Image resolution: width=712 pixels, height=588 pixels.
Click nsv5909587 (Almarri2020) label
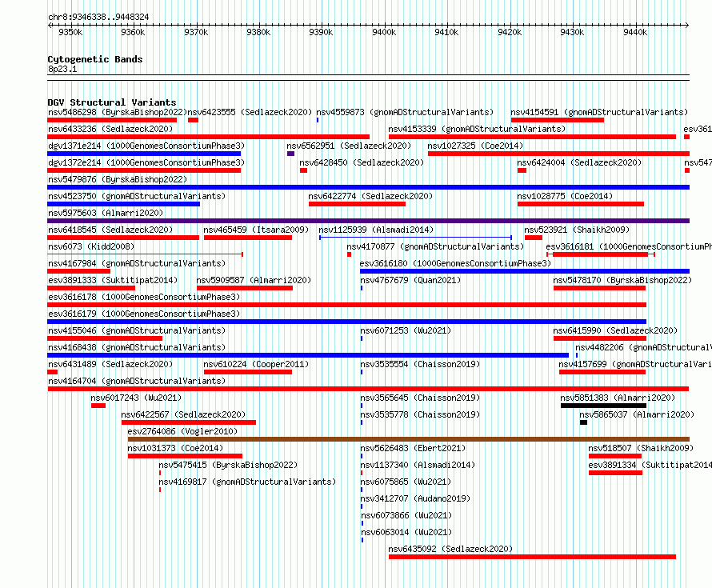[254, 280]
